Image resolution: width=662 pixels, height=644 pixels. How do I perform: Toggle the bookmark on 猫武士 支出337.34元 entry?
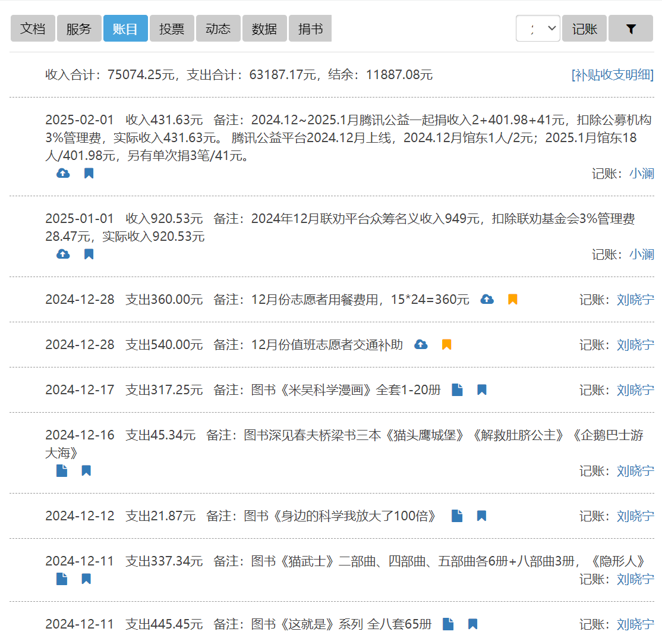pos(86,579)
